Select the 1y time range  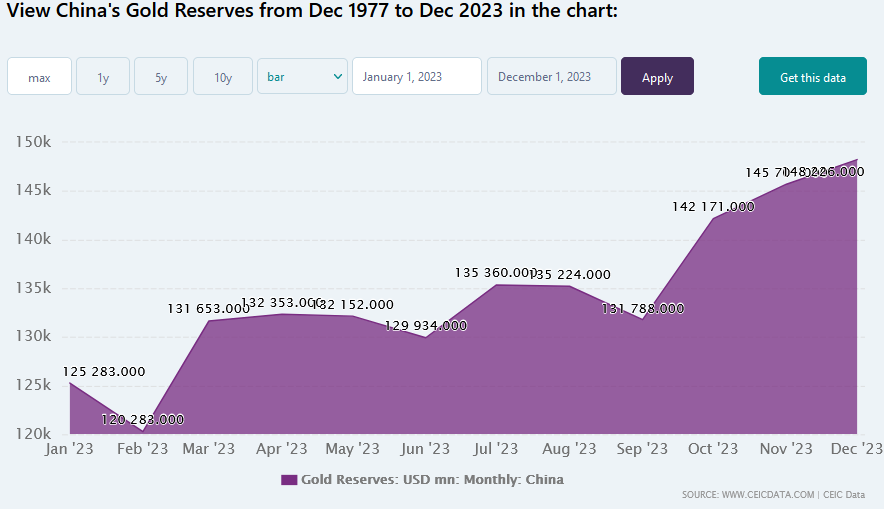[103, 77]
